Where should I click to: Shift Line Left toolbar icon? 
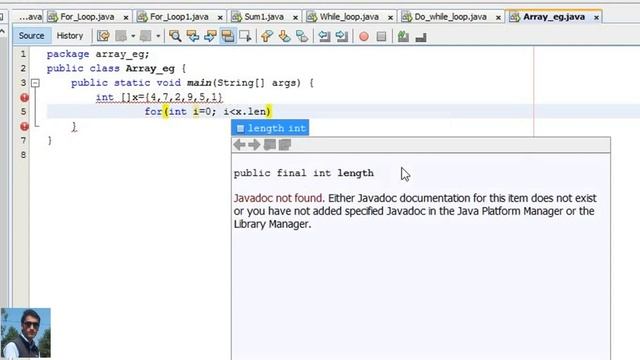(324, 36)
